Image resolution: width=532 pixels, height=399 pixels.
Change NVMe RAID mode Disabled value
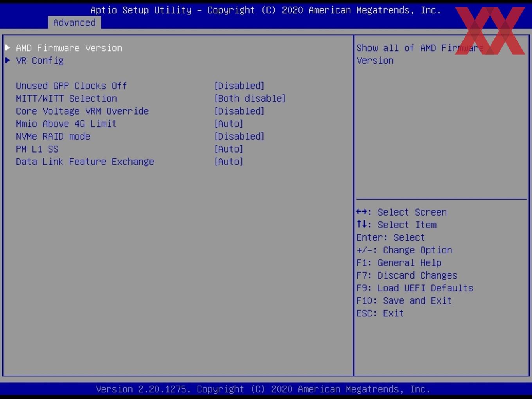(239, 136)
